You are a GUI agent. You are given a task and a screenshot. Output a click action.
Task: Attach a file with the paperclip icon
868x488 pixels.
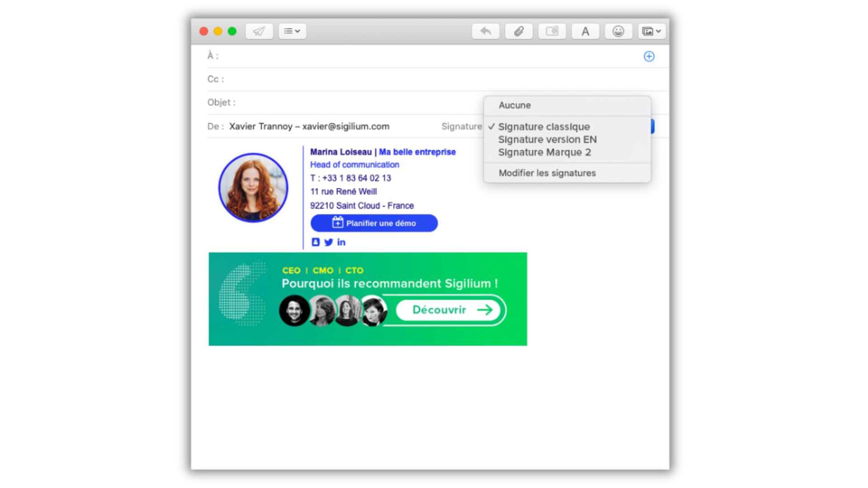coord(519,31)
